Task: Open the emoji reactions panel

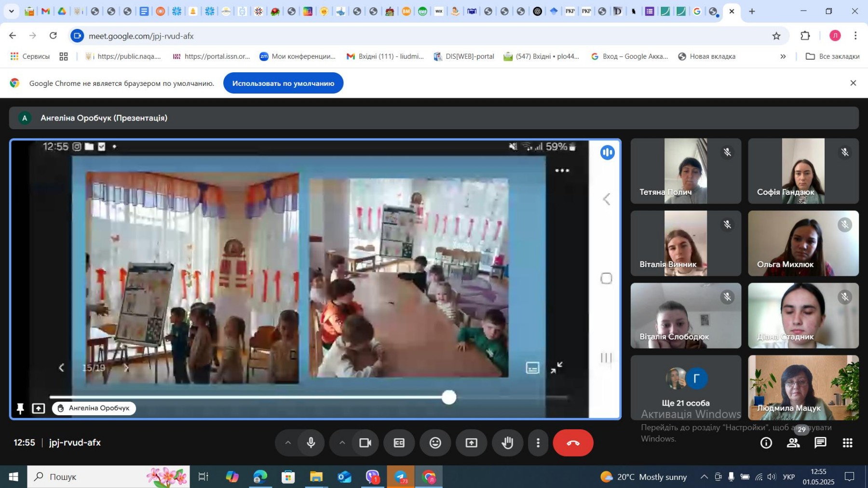Action: [435, 443]
